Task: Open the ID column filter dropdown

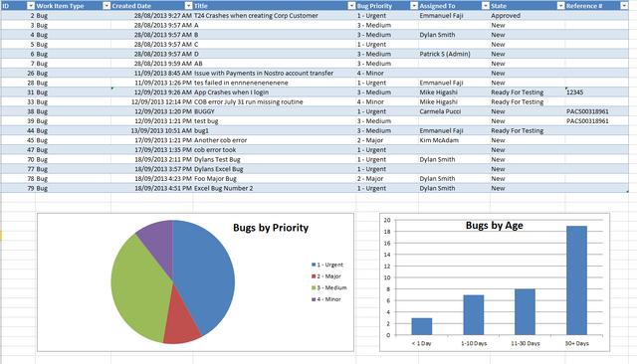Action: click(x=31, y=6)
